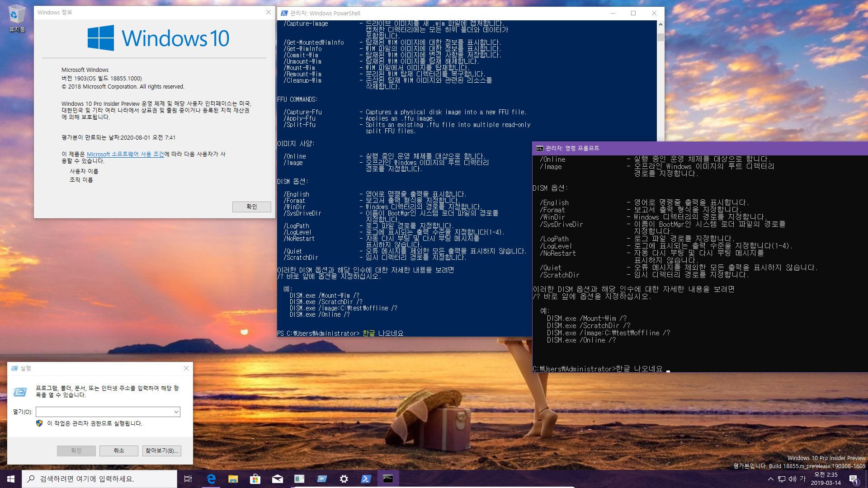The image size is (868, 488).
Task: Click 'DISM.exe /Online /?' in cmd window
Action: click(581, 340)
